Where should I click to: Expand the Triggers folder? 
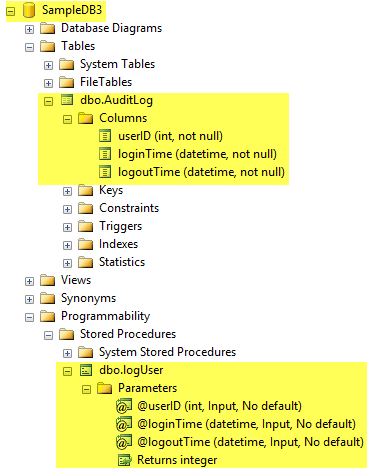coord(67,227)
